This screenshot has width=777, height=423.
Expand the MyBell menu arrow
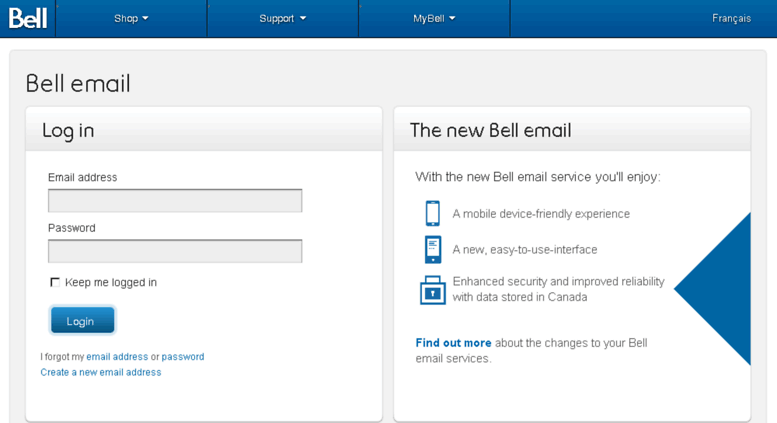[452, 18]
